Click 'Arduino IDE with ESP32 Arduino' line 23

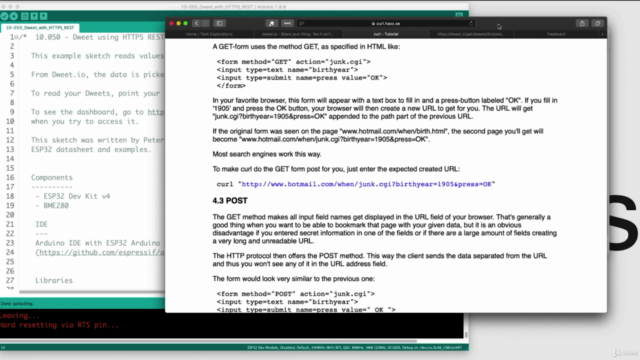coord(98,243)
